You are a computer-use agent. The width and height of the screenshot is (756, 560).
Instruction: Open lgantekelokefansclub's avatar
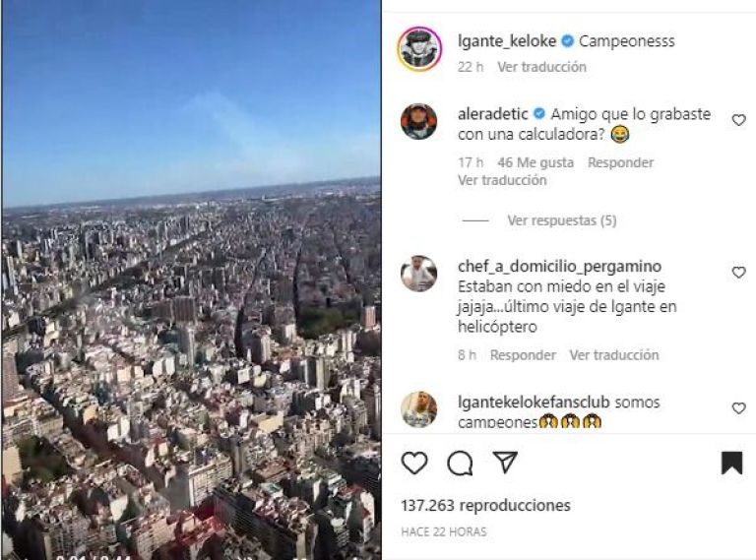coord(418,409)
